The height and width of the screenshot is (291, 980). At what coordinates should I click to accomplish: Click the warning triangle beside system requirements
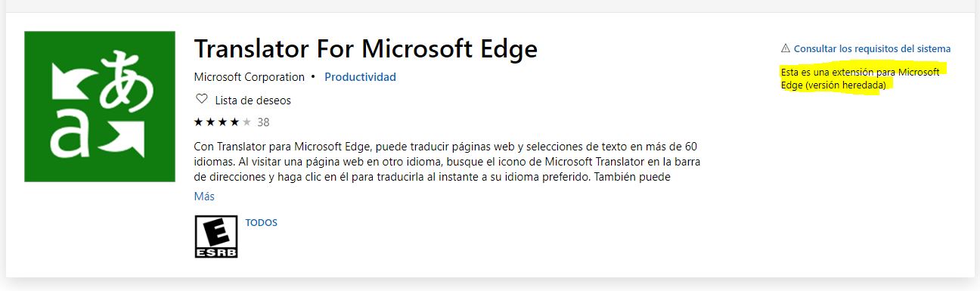coord(786,48)
